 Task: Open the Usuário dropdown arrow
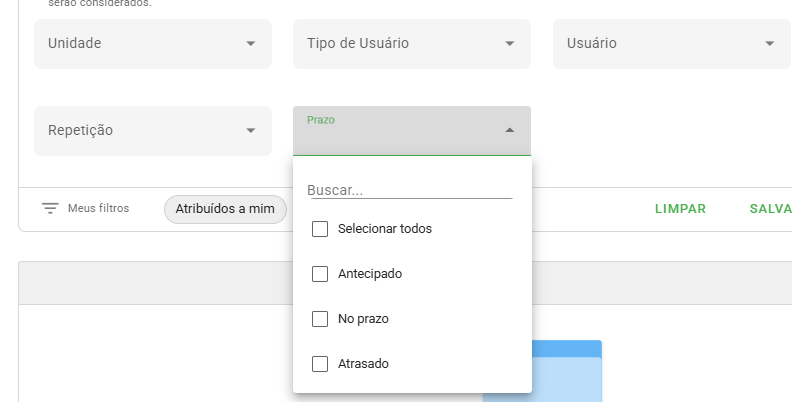click(x=769, y=43)
